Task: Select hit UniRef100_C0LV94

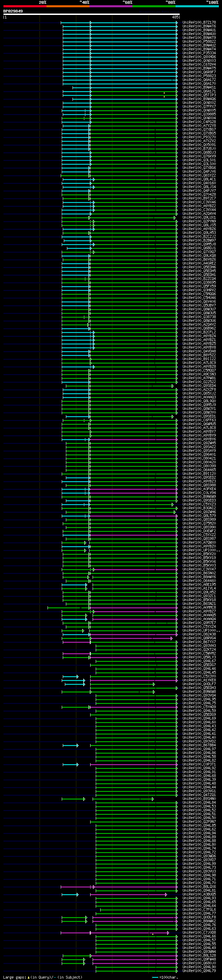Action: [x=199, y=493]
